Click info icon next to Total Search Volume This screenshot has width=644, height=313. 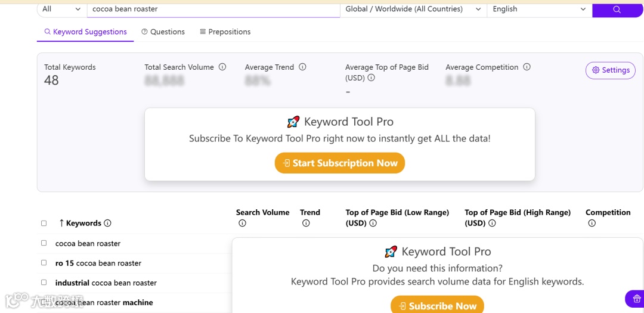point(222,67)
